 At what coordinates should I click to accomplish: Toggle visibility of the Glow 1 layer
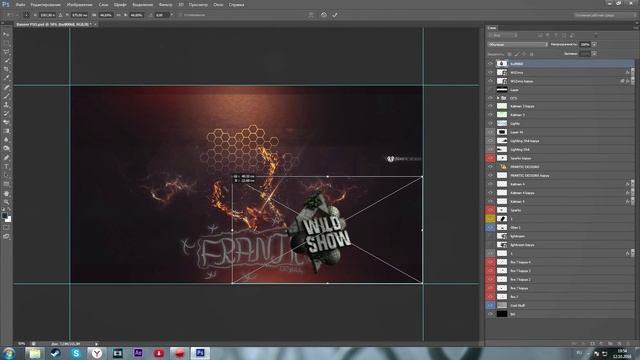coord(490,227)
